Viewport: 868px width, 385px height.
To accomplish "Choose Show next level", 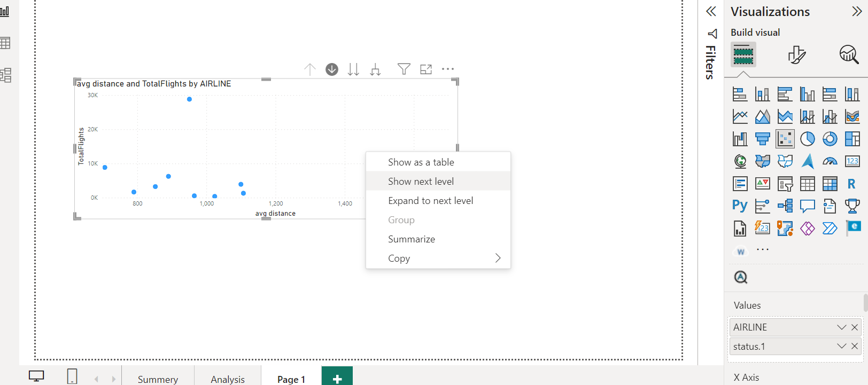I will pos(438,182).
